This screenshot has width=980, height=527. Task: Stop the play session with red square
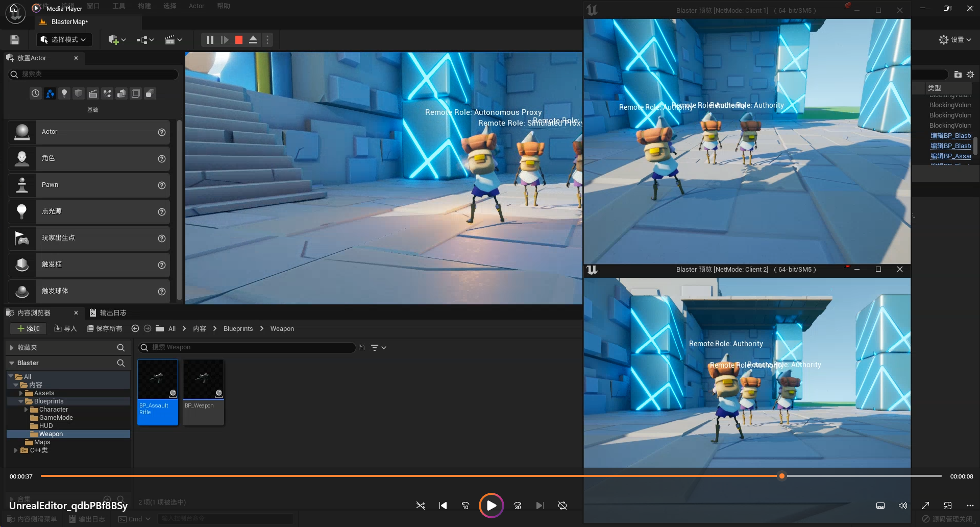(238, 40)
